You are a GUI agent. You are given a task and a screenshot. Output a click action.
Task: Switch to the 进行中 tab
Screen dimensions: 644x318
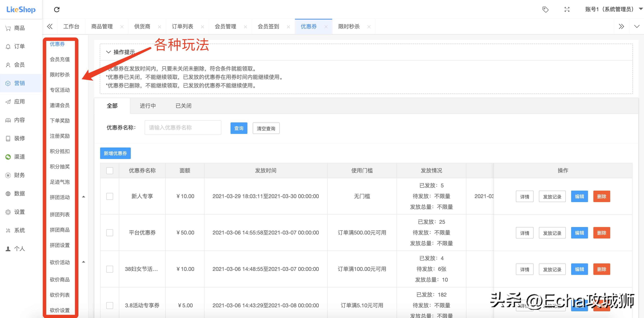click(x=148, y=106)
